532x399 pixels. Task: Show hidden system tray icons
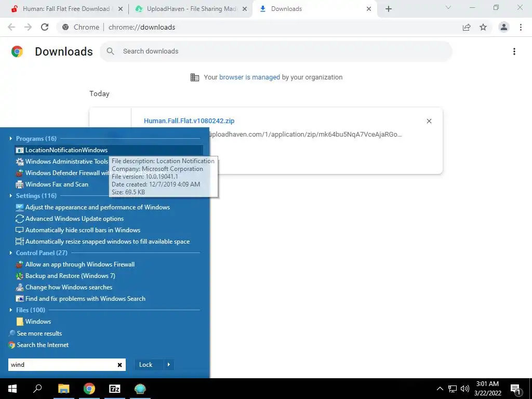click(440, 389)
